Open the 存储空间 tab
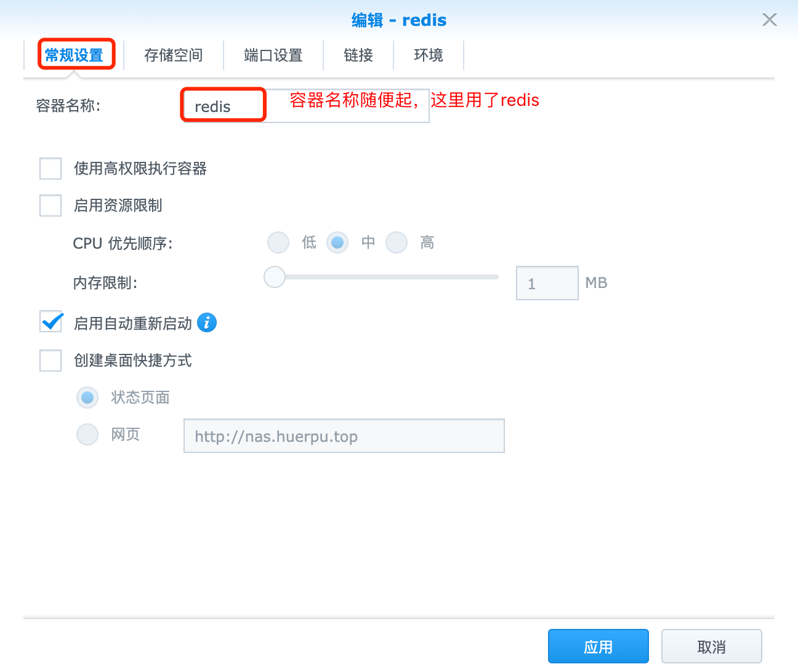This screenshot has height=672, width=798. click(x=174, y=55)
